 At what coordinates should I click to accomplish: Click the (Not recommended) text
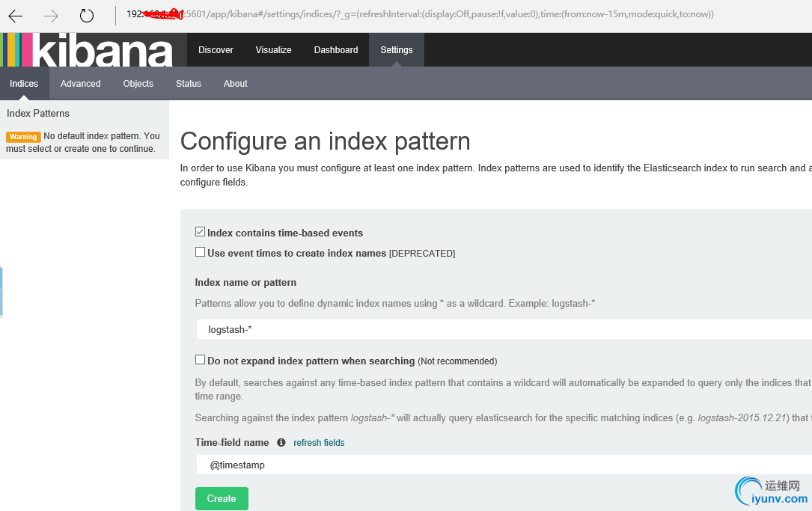coord(457,361)
